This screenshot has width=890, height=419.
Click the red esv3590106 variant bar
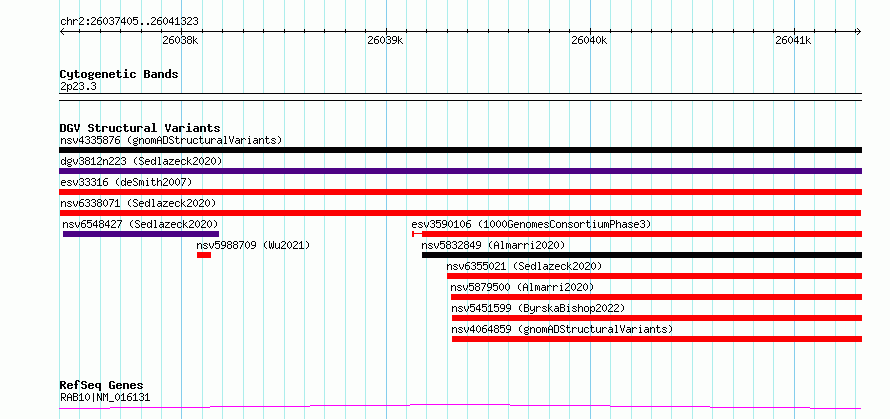coord(637,234)
